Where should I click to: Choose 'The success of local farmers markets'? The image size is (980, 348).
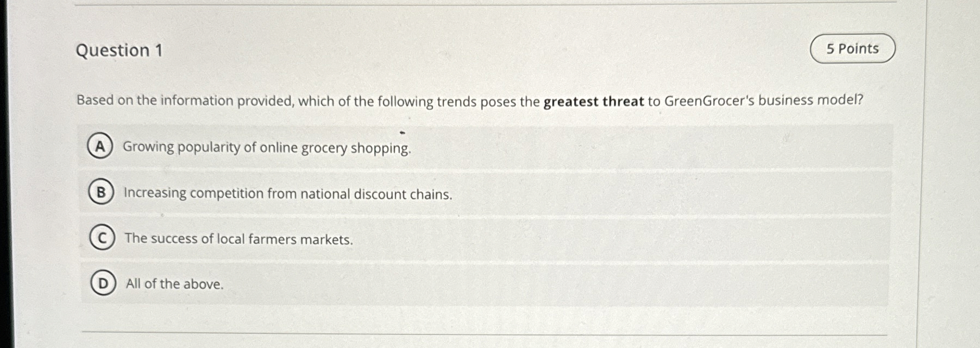[x=239, y=239]
